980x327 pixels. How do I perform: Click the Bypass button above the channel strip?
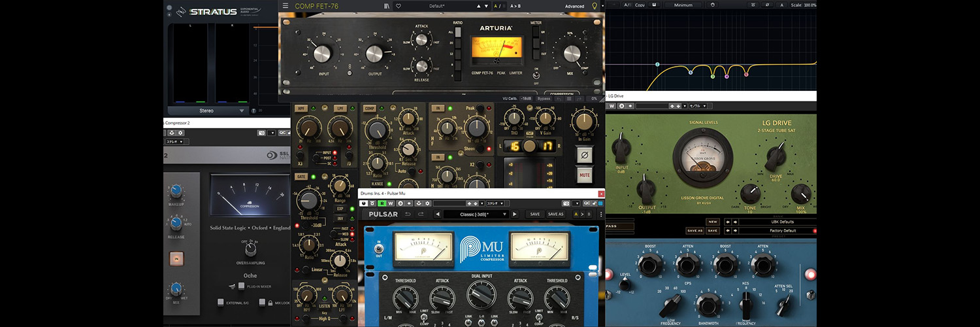tap(544, 99)
